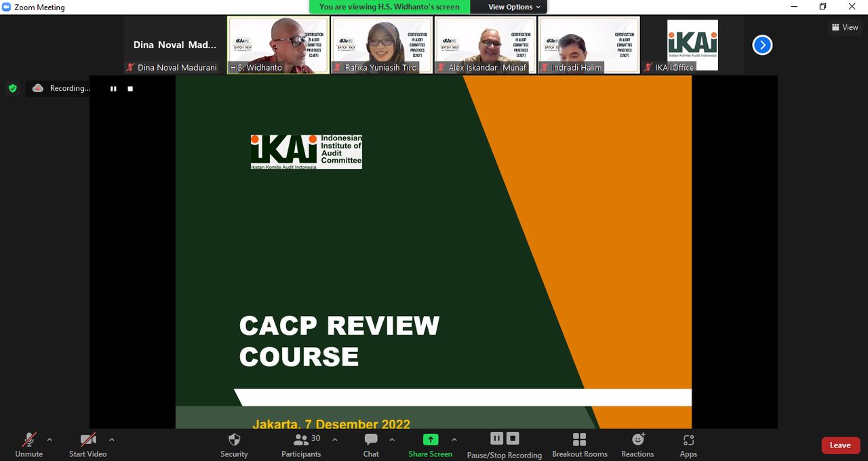Screen dimensions: 868x461
Task: Restore down the Zoom window
Action: click(x=823, y=7)
